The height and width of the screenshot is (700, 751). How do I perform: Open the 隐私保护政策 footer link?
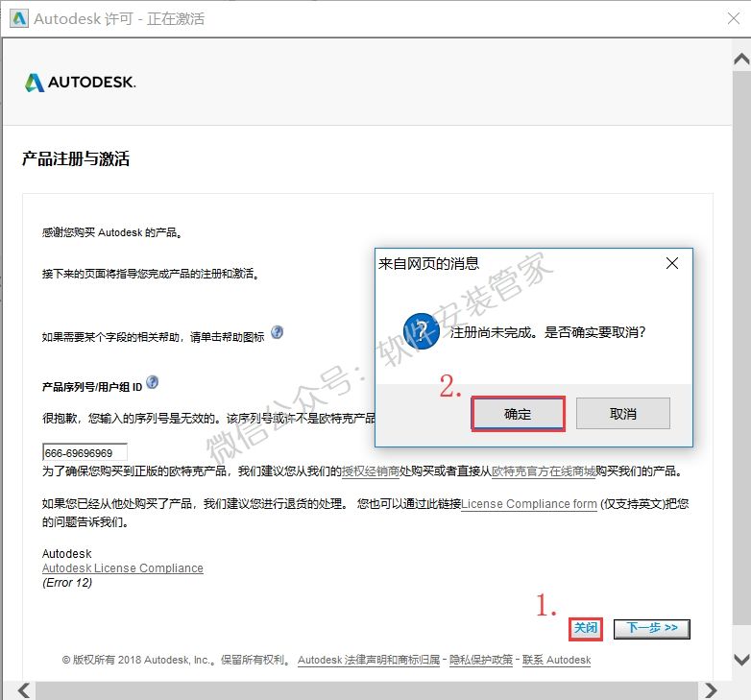(481, 660)
